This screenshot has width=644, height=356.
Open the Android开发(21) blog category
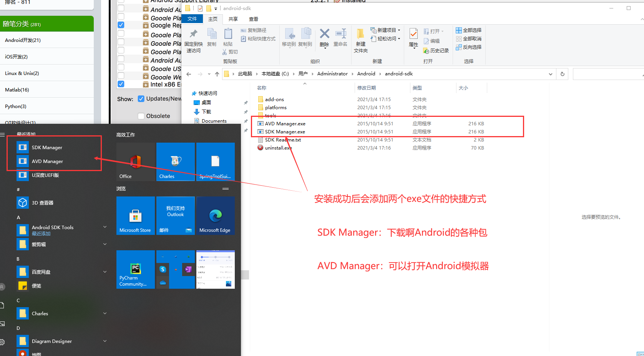point(23,40)
